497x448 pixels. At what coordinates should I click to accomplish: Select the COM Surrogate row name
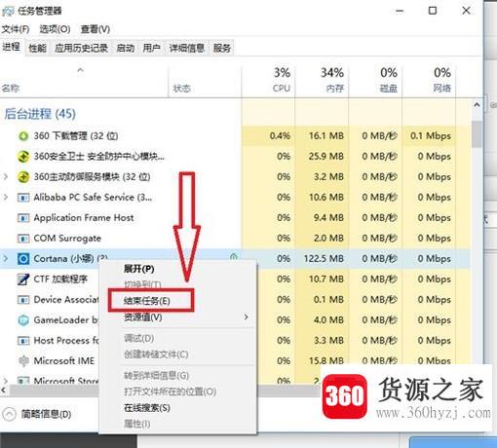[x=67, y=239]
